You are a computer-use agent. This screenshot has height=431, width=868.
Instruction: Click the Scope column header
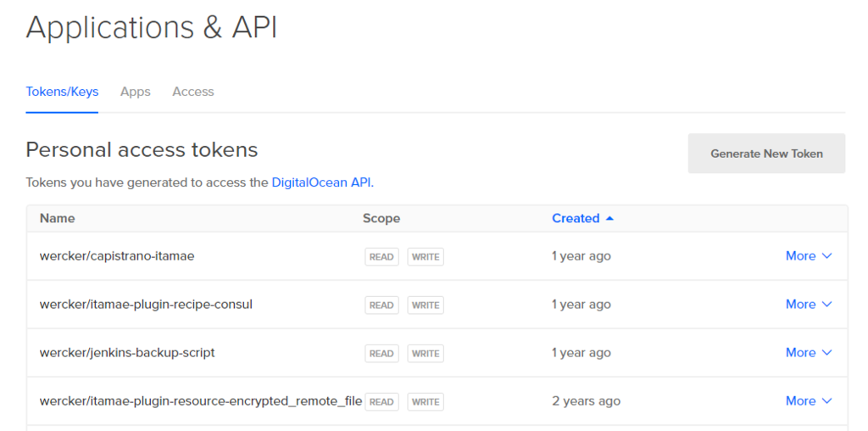[381, 218]
